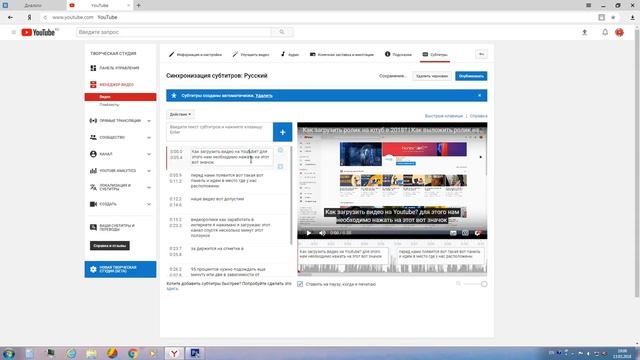This screenshot has width=640, height=360.
Task: Select the Субтитры tab
Action: point(435,54)
